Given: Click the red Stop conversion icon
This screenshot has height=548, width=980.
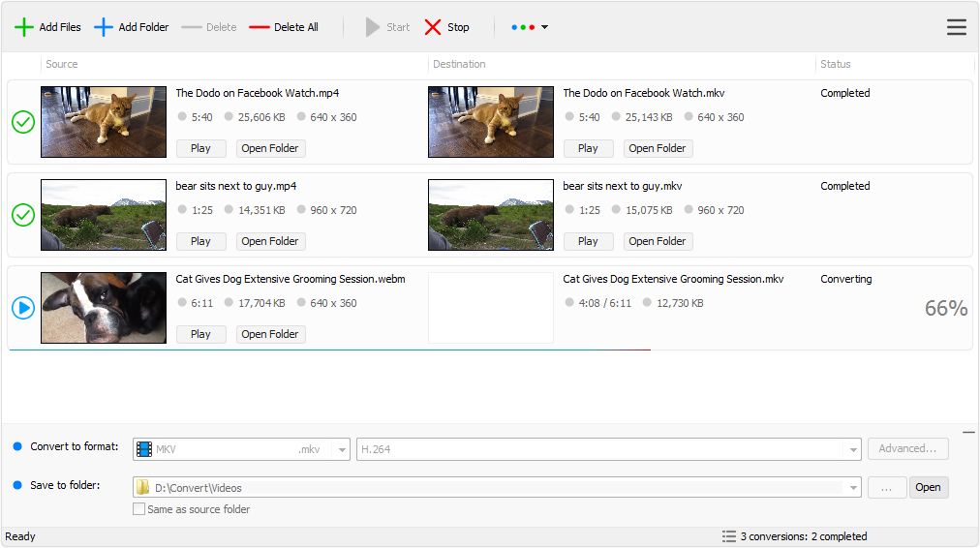Looking at the screenshot, I should coord(433,27).
